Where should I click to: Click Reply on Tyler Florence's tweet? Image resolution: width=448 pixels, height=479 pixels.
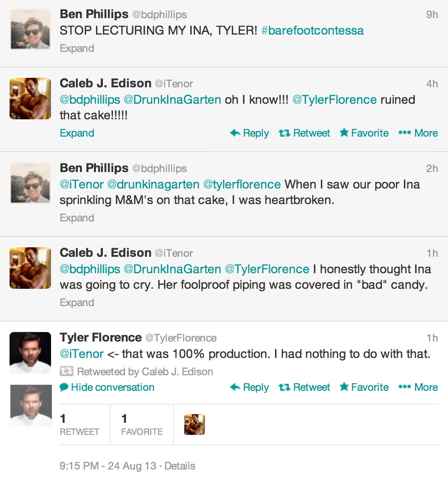click(250, 387)
